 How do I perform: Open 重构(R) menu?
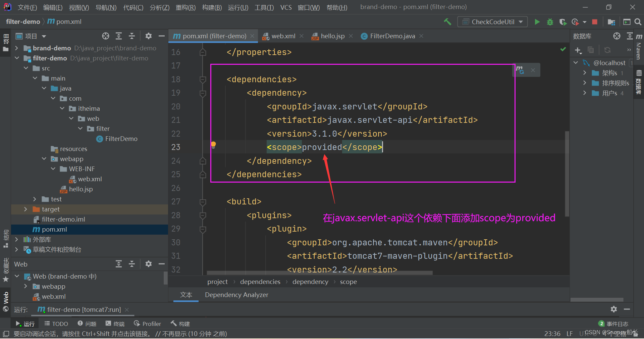185,7
